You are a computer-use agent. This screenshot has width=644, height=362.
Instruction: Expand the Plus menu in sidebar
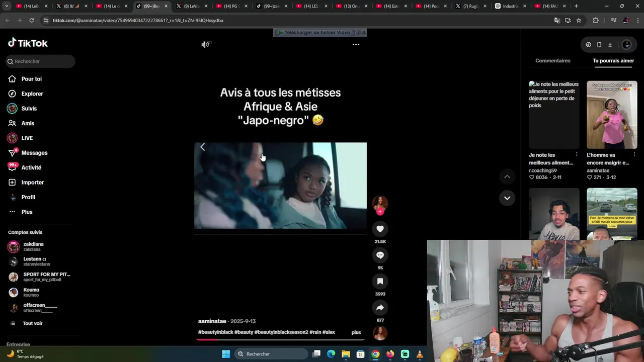(27, 212)
